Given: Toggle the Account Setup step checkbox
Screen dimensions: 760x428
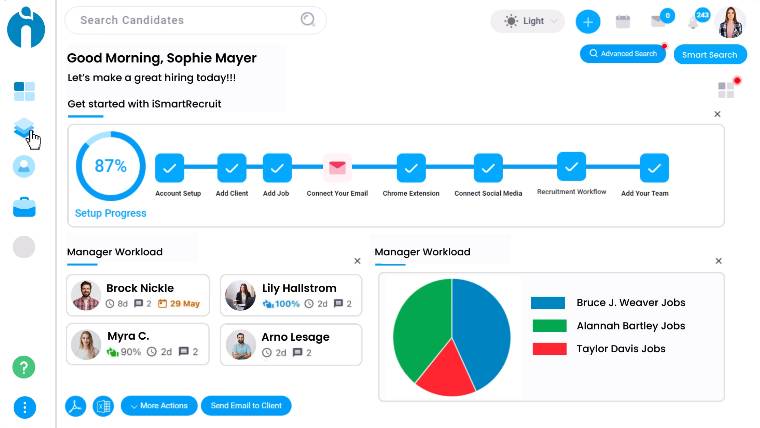Looking at the screenshot, I should tap(170, 168).
